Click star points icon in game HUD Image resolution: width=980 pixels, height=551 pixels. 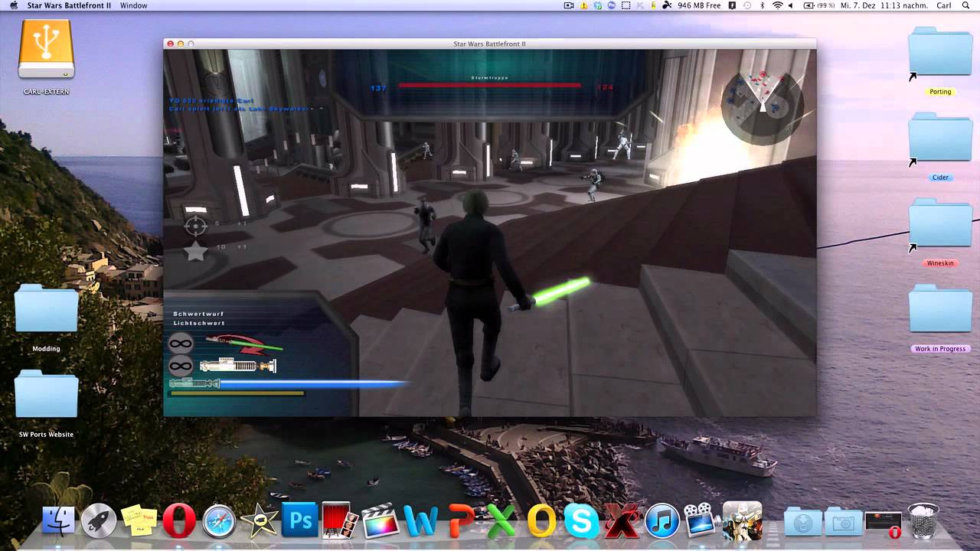(x=196, y=249)
